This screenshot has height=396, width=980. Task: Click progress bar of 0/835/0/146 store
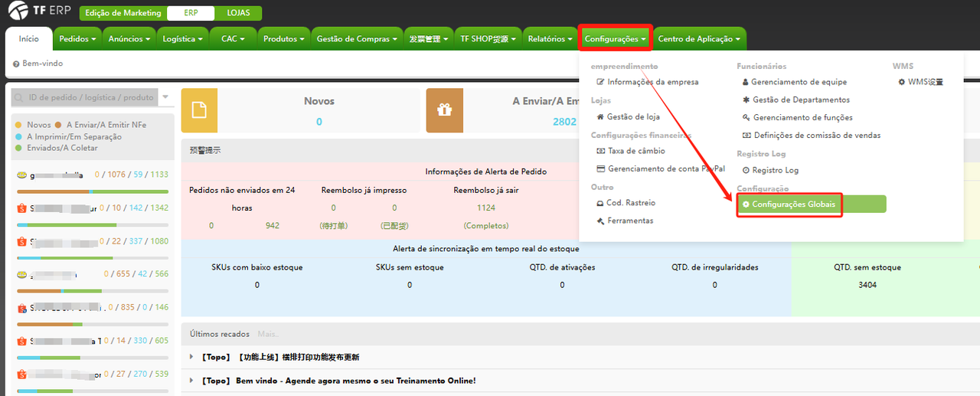pos(93,324)
